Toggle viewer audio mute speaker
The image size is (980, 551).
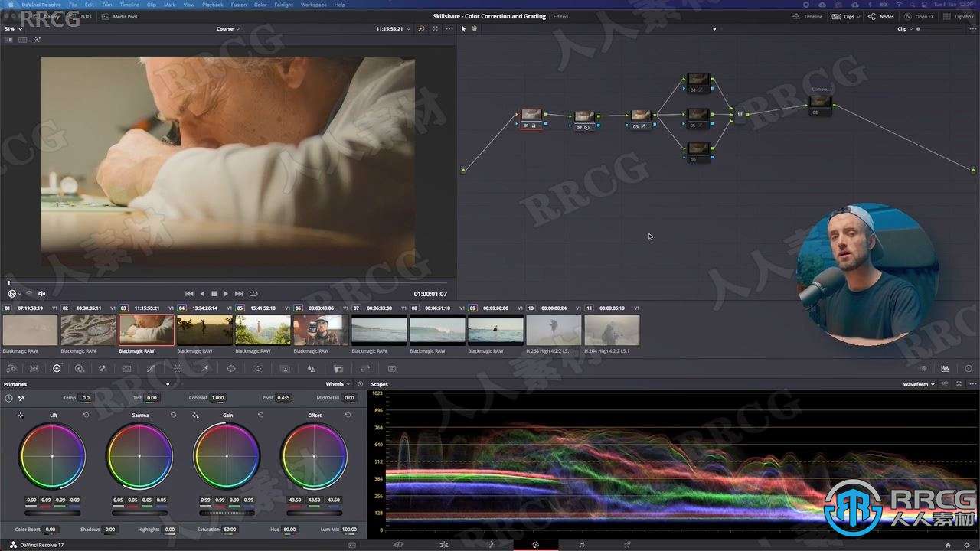tap(42, 293)
